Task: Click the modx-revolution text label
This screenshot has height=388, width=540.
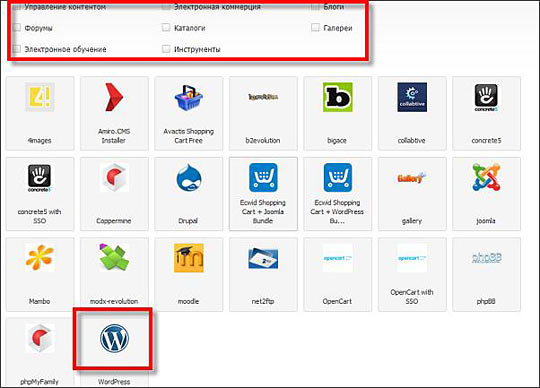Action: point(114,301)
